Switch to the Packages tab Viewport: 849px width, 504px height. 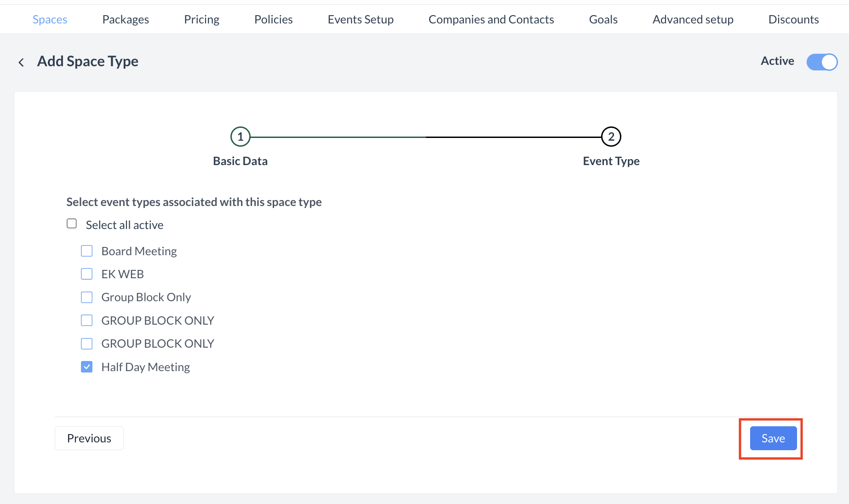click(x=126, y=19)
